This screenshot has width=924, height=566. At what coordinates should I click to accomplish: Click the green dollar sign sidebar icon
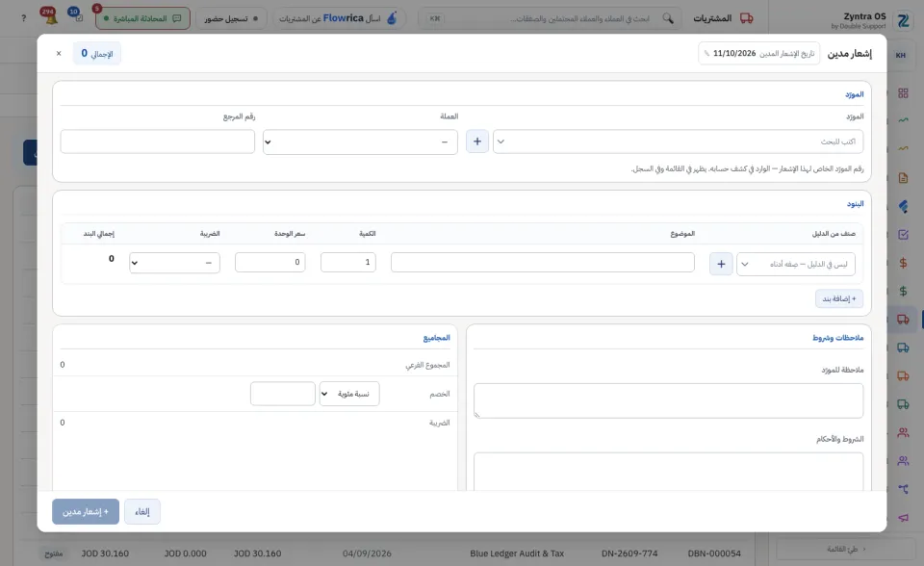(903, 292)
